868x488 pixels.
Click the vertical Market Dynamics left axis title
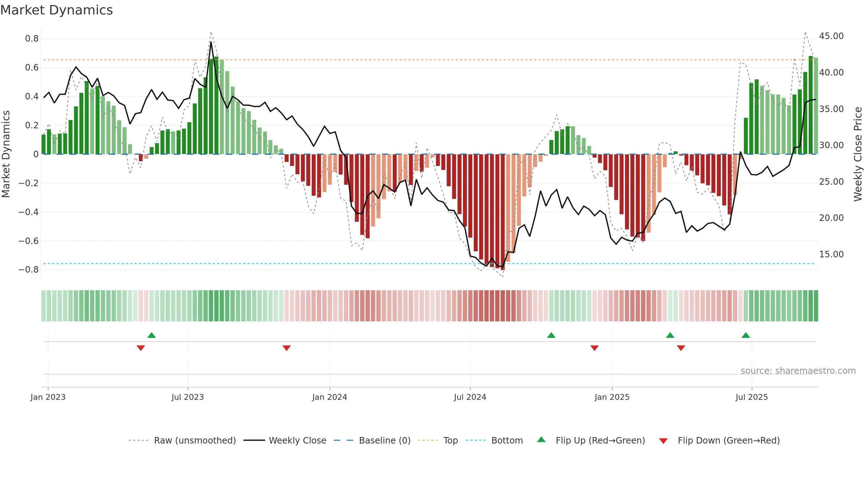tap(6, 154)
